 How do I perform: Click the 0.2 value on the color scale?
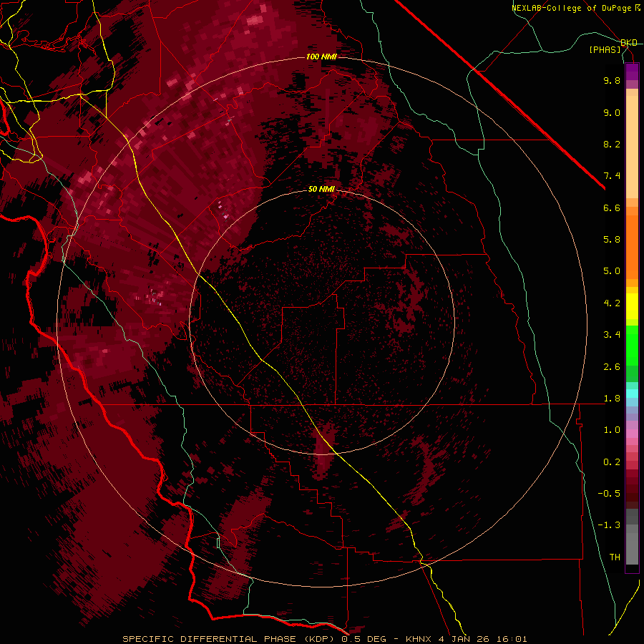point(612,462)
